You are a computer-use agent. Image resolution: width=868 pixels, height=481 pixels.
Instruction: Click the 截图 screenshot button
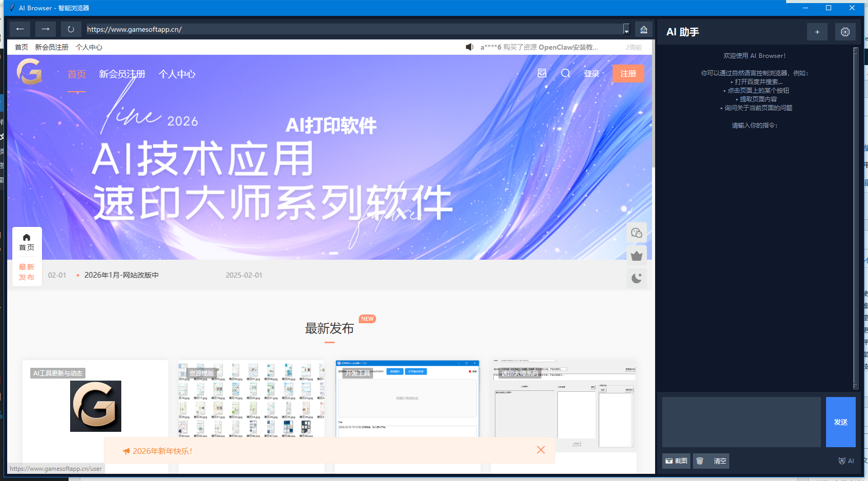tap(676, 461)
